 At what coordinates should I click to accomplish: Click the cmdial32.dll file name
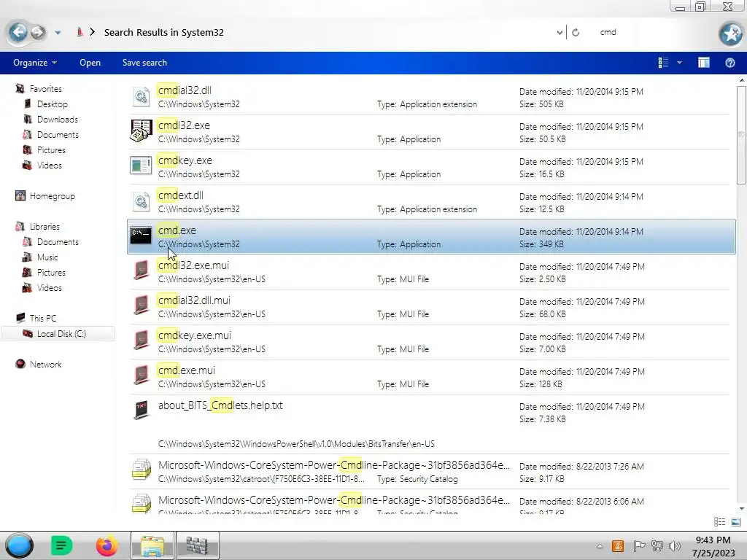[185, 90]
